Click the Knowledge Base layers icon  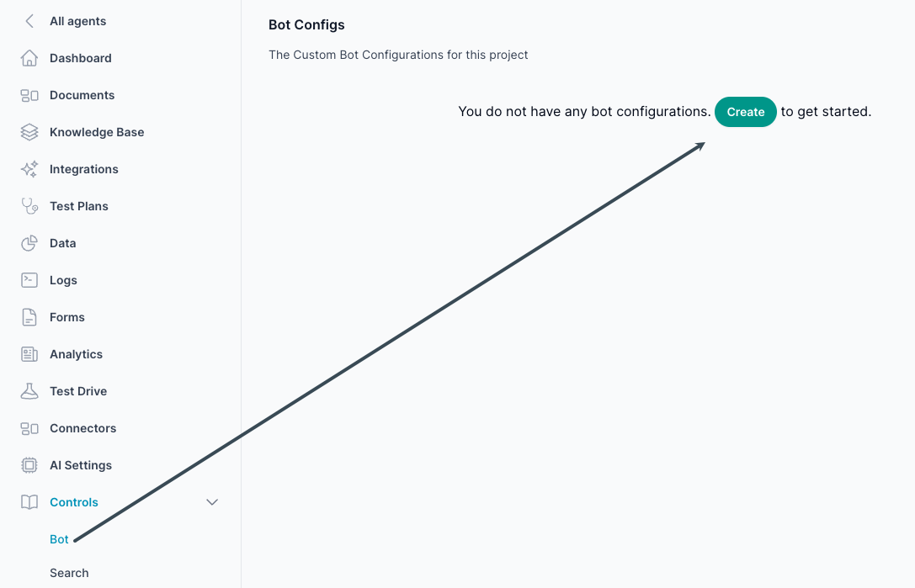(x=29, y=132)
